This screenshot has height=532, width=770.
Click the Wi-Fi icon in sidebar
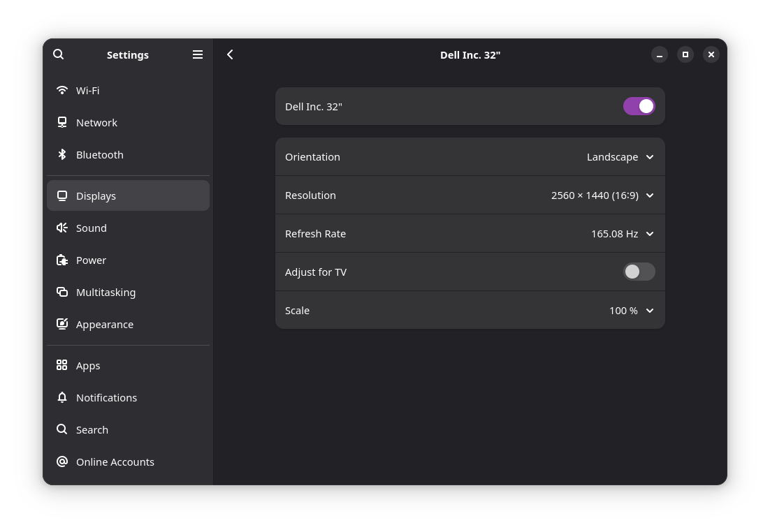62,90
